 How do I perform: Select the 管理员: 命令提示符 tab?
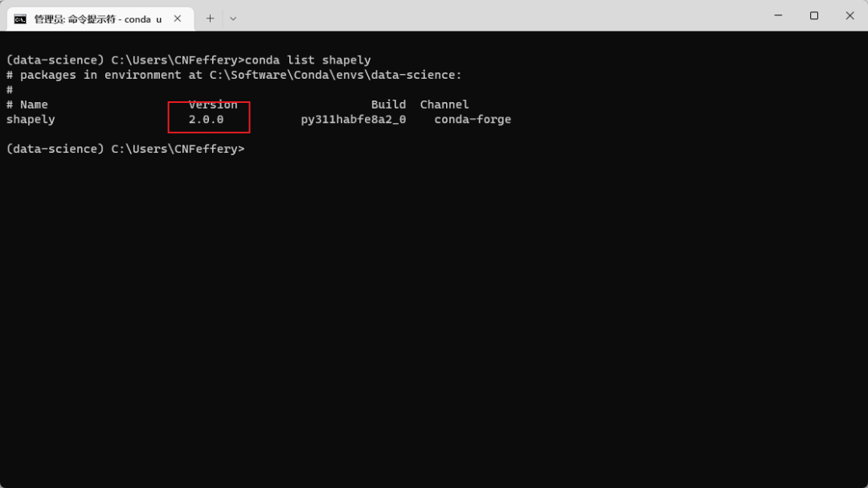(96, 18)
